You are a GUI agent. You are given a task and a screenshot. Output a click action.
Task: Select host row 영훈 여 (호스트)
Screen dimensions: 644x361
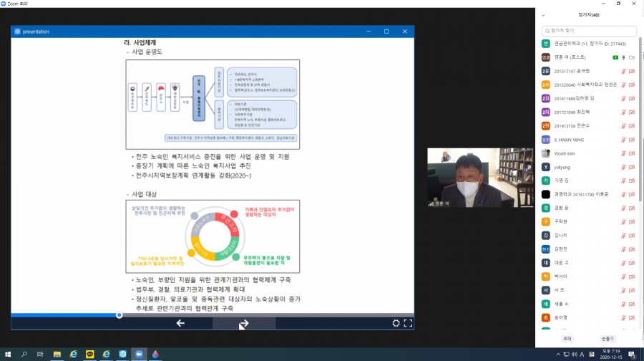(589, 57)
